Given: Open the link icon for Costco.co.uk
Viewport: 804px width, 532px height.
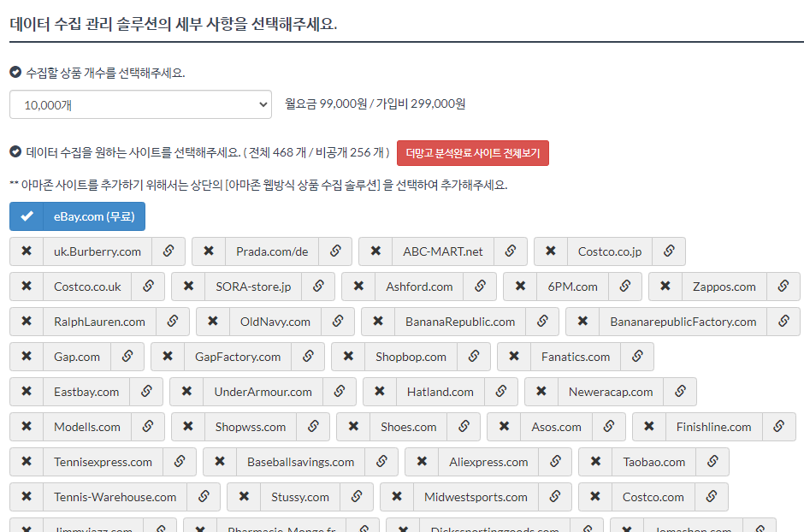Looking at the screenshot, I should coord(148,287).
